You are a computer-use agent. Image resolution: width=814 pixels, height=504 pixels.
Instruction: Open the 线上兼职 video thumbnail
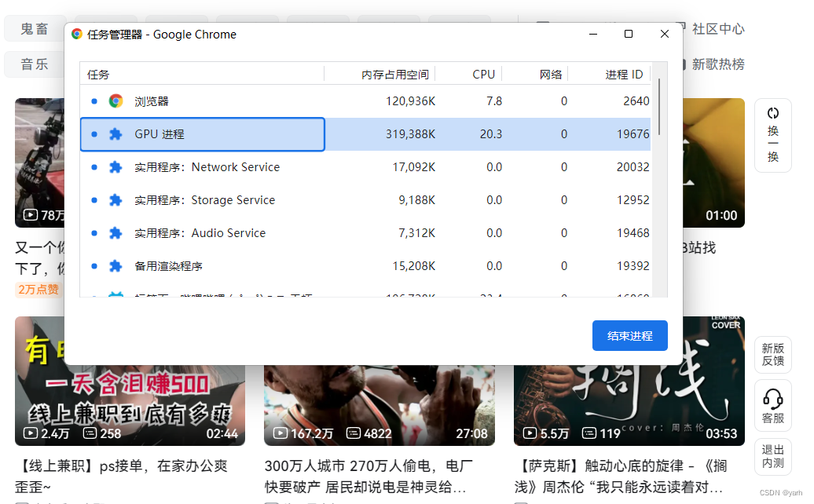(x=130, y=406)
